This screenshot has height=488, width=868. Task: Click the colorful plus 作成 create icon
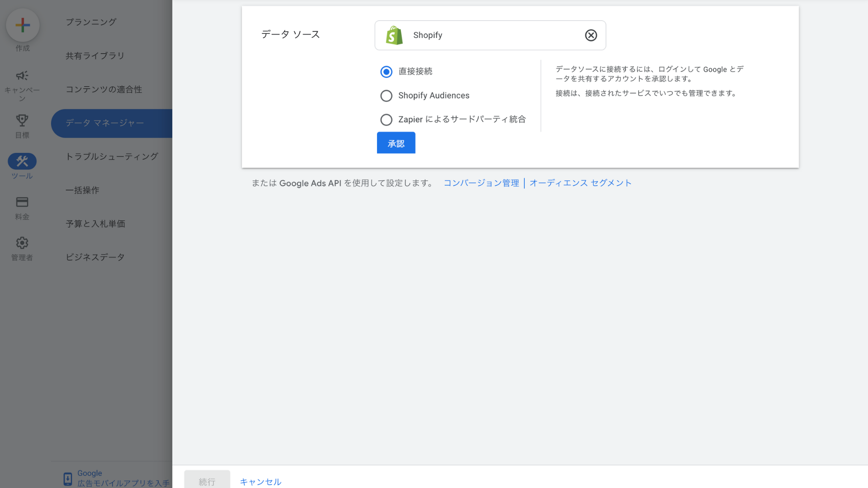(x=23, y=25)
